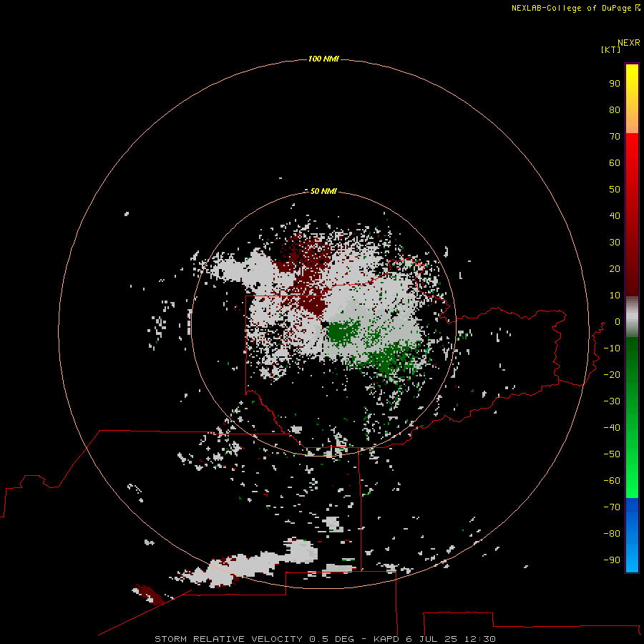This screenshot has width=644, height=644.
Task: Click the bright red segment of the color bar
Action: 632,215
